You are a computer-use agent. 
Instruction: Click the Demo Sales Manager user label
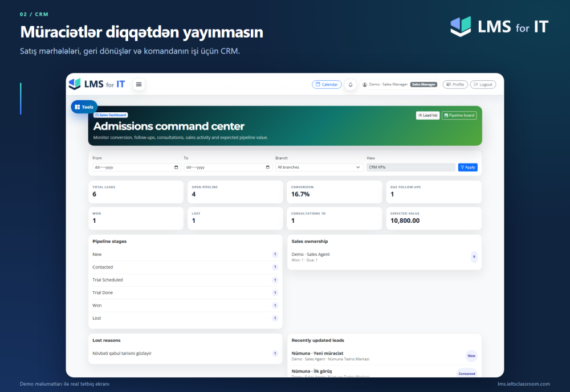[388, 84]
